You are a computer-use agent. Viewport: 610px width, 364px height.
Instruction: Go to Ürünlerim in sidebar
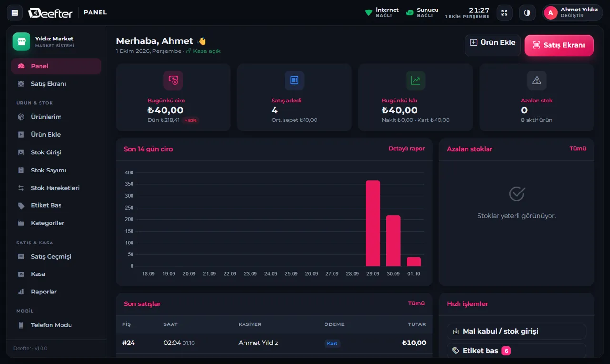click(x=56, y=117)
